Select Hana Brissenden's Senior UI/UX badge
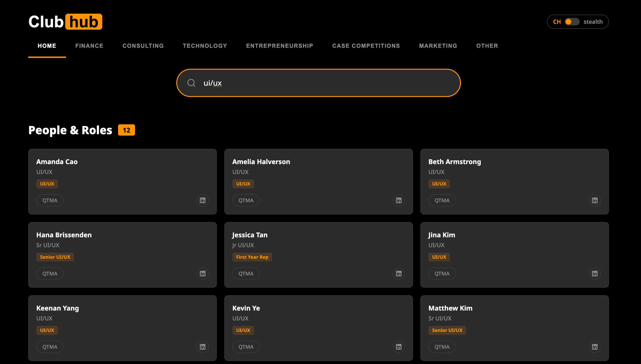Image resolution: width=641 pixels, height=364 pixels. click(x=55, y=257)
